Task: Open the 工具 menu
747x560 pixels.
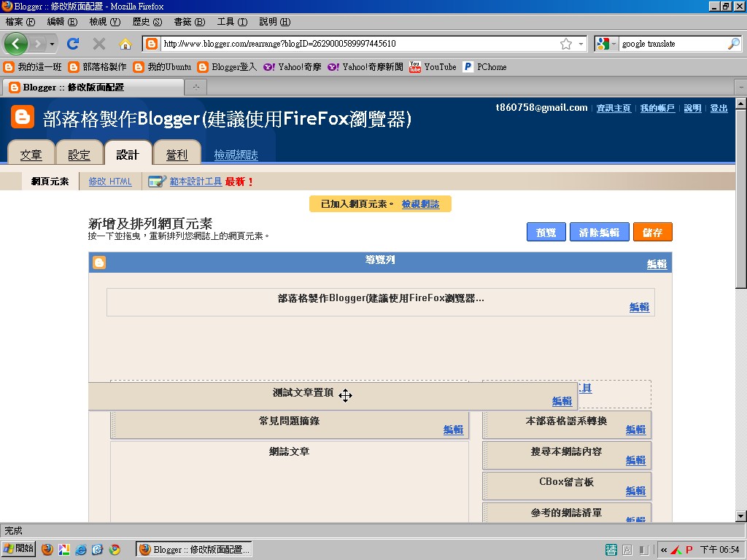Action: pos(232,22)
